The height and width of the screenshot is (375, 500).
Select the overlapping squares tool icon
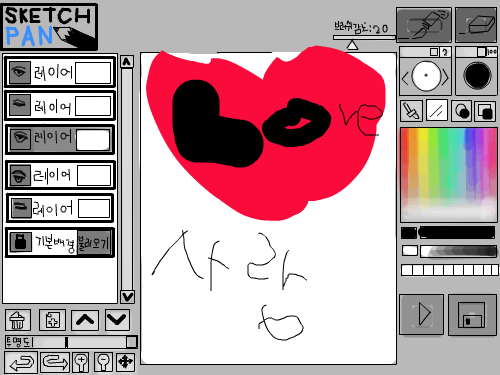(485, 111)
